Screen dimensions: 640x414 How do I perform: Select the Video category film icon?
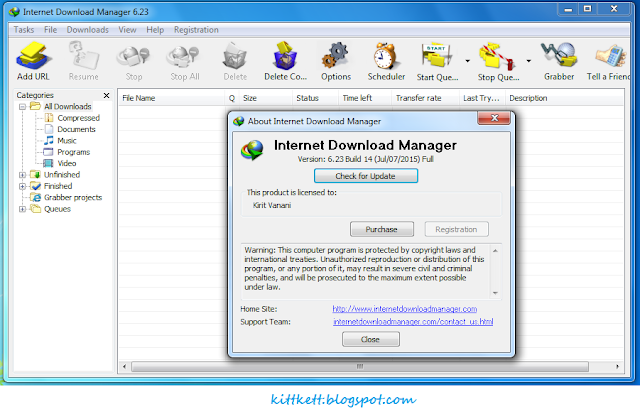coord(49,163)
